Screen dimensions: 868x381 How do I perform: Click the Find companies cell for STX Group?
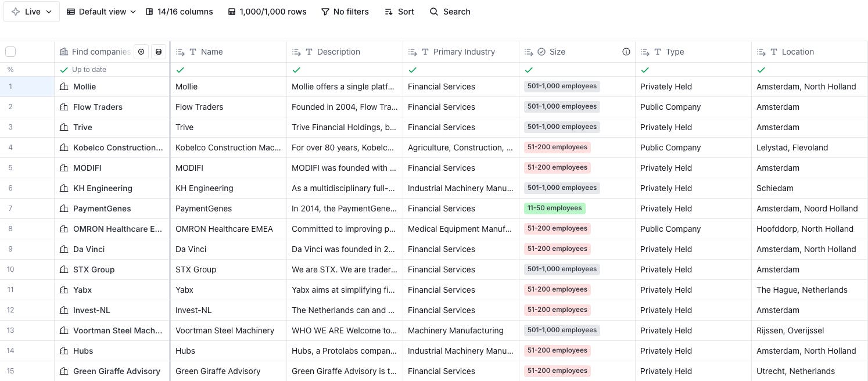pos(112,269)
